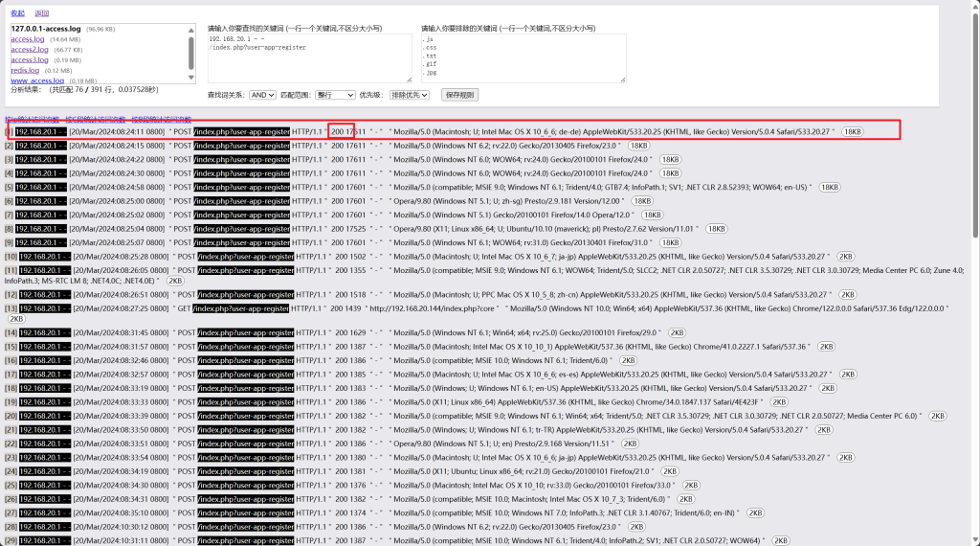
Task: Open the 查找词关系 AND dropdown
Action: [262, 95]
